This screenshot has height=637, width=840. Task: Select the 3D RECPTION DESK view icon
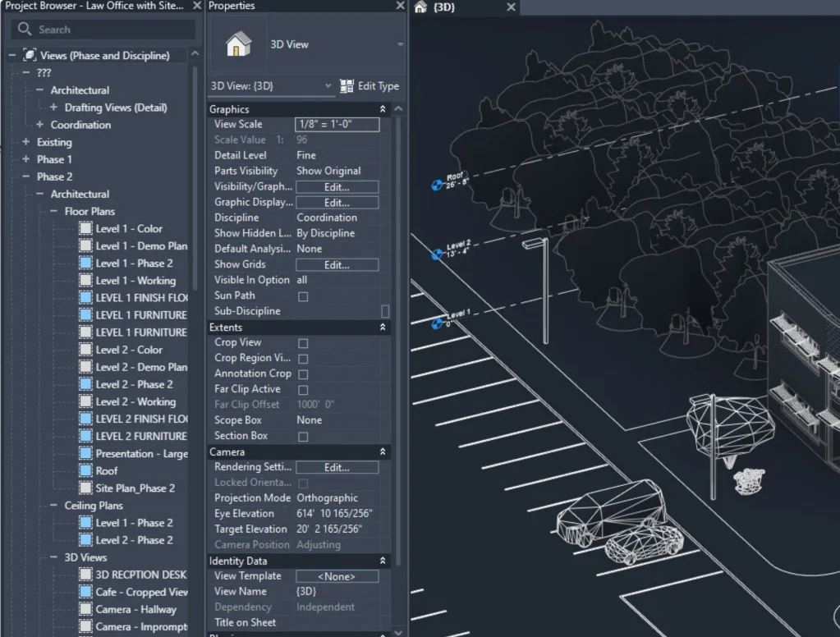coord(85,575)
